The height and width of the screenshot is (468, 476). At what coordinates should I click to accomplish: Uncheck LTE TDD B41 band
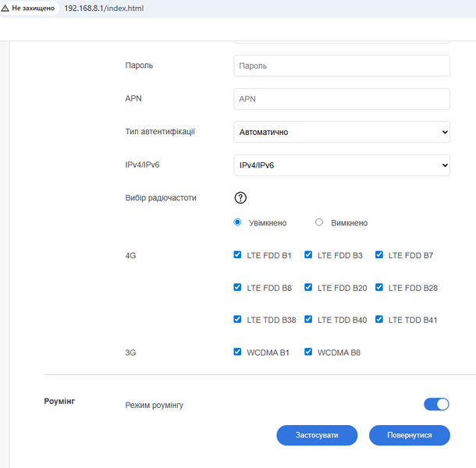tap(379, 319)
